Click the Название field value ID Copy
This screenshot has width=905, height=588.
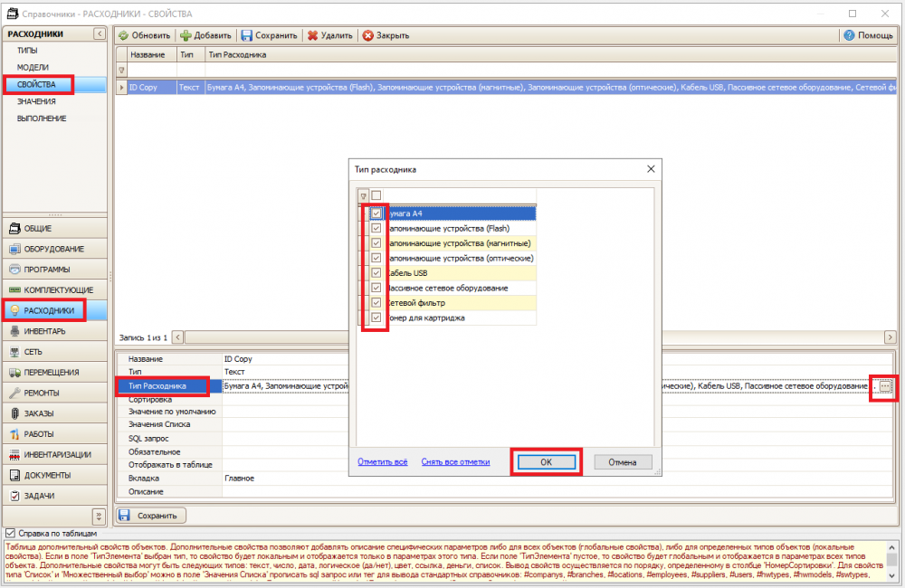coord(238,359)
